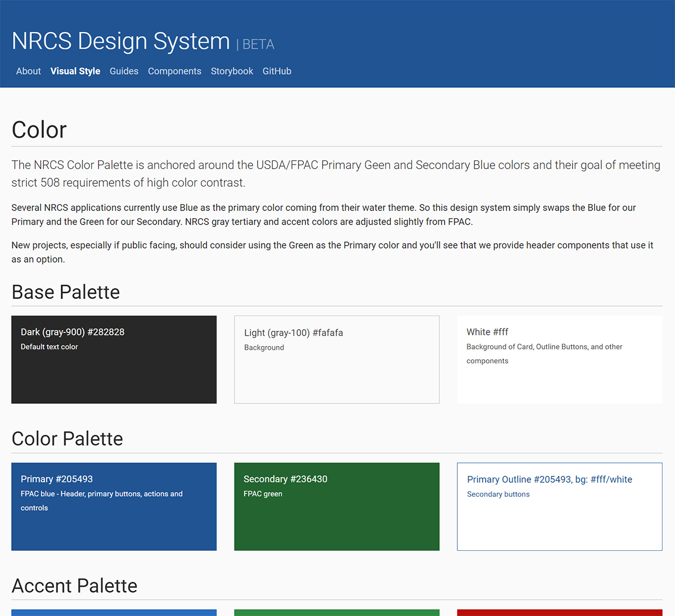This screenshot has width=675, height=616.
Task: Go to the Guides section
Action: point(124,71)
